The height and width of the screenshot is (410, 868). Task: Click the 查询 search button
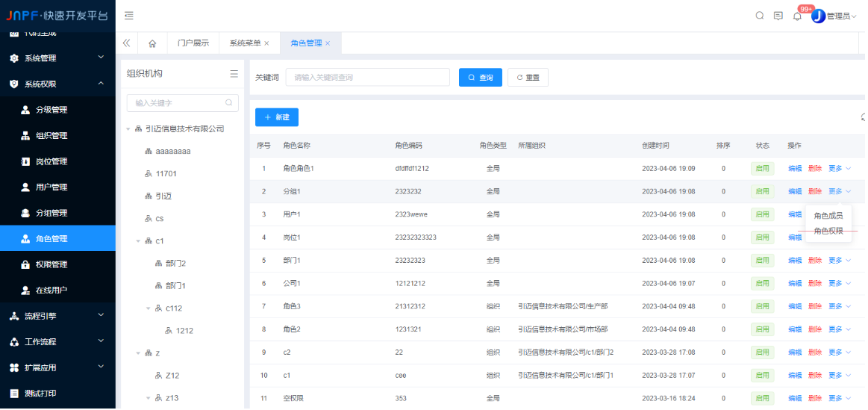pyautogui.click(x=480, y=78)
